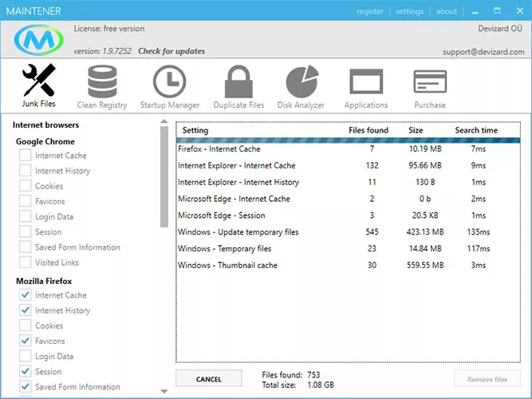Enable Google Chrome Cookies checkbox

25,186
